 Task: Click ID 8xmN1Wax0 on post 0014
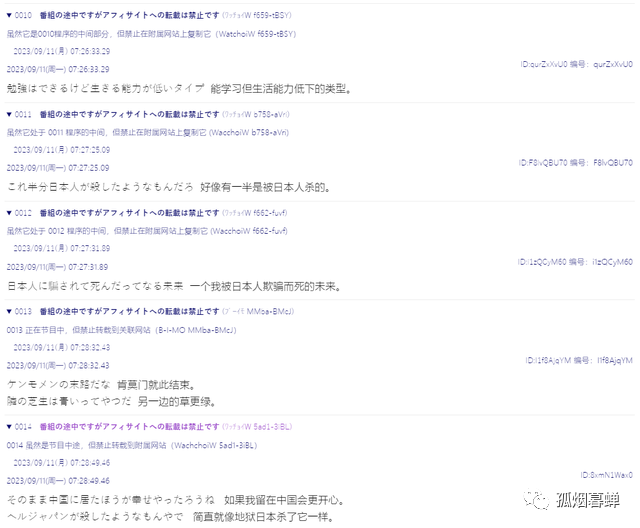[607, 475]
